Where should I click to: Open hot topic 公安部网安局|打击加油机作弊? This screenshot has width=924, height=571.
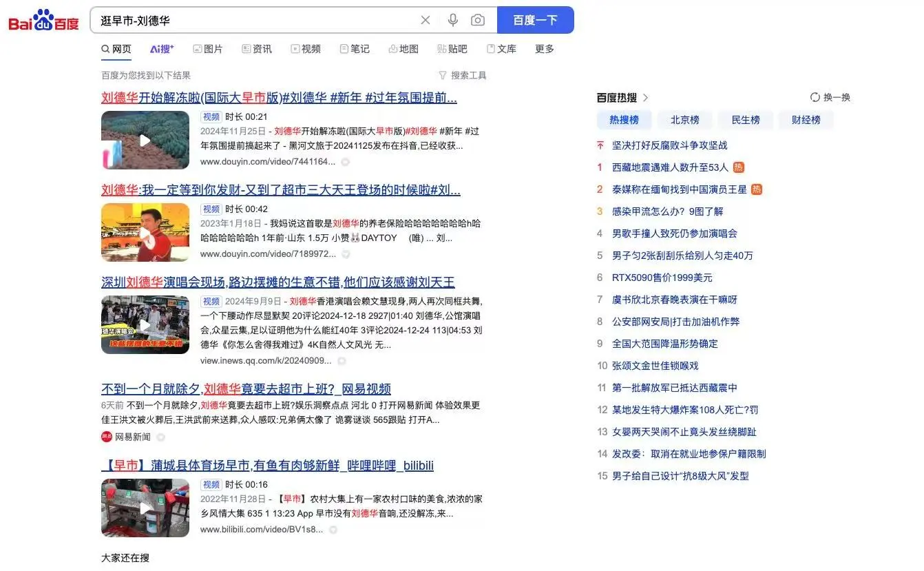point(676,322)
